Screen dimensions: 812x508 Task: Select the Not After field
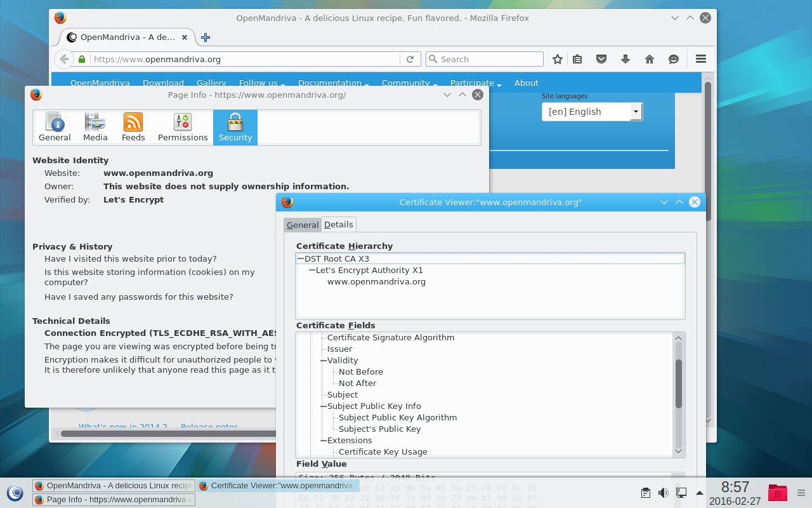pyautogui.click(x=357, y=383)
